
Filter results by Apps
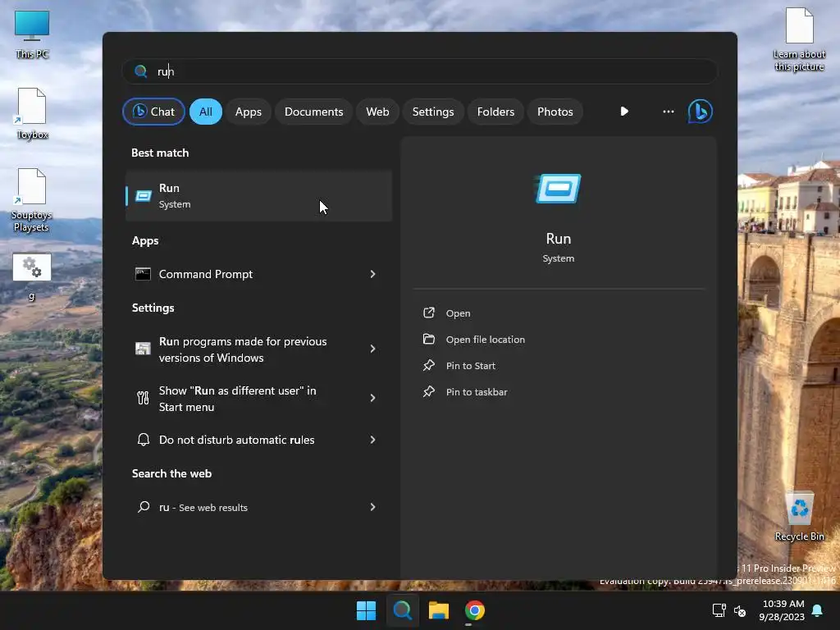pyautogui.click(x=248, y=112)
